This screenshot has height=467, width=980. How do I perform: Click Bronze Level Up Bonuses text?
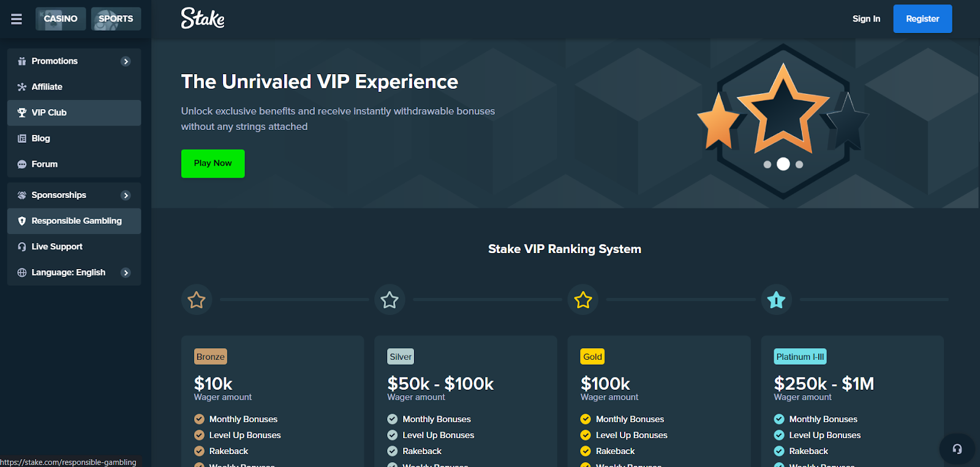(245, 435)
